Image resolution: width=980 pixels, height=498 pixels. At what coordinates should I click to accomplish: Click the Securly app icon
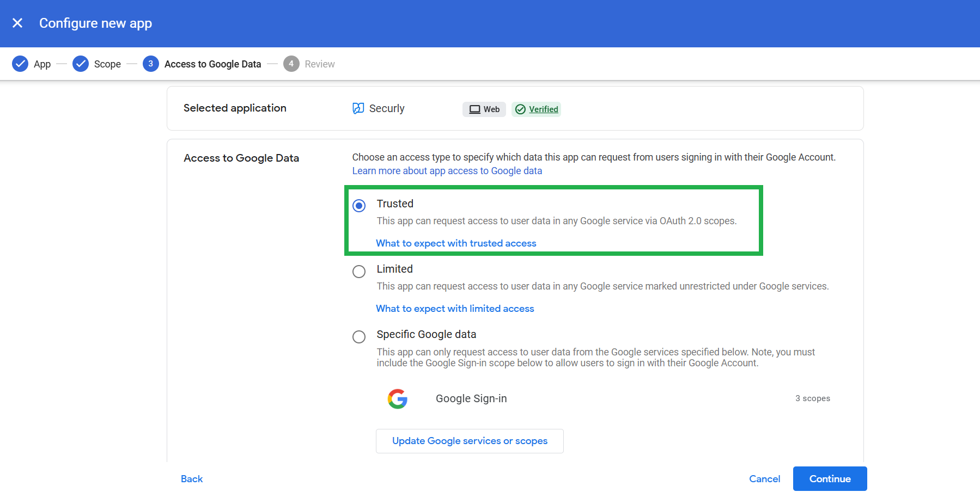[358, 108]
